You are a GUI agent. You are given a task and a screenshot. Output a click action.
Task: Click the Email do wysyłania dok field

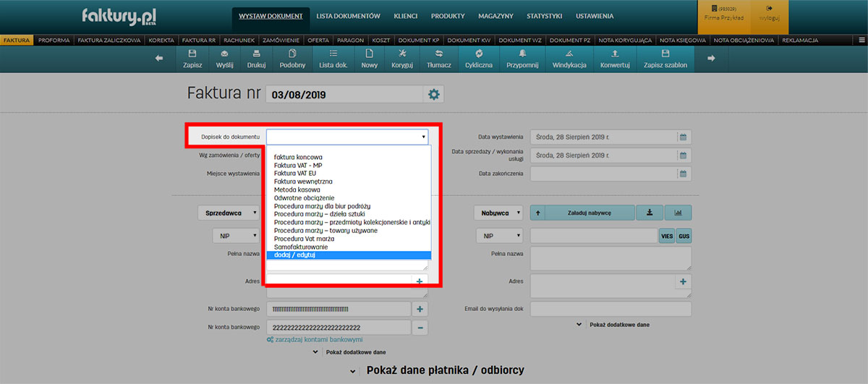[x=610, y=310]
